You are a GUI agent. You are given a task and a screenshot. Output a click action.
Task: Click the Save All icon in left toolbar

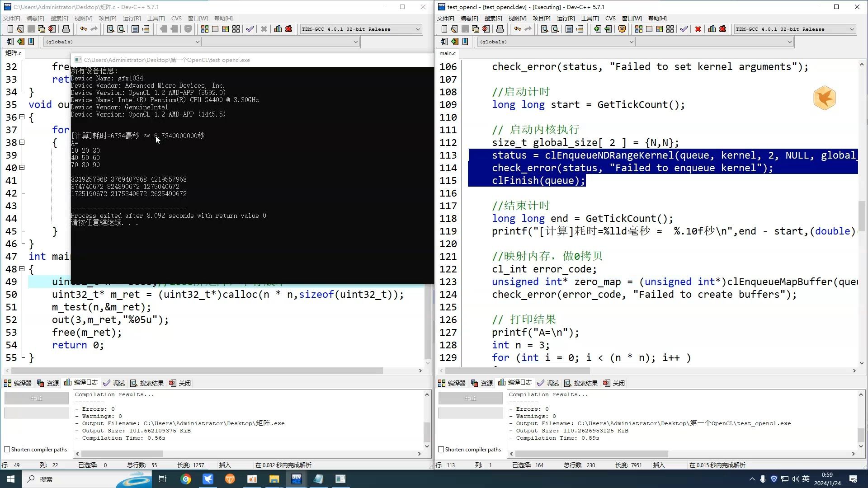tap(42, 29)
